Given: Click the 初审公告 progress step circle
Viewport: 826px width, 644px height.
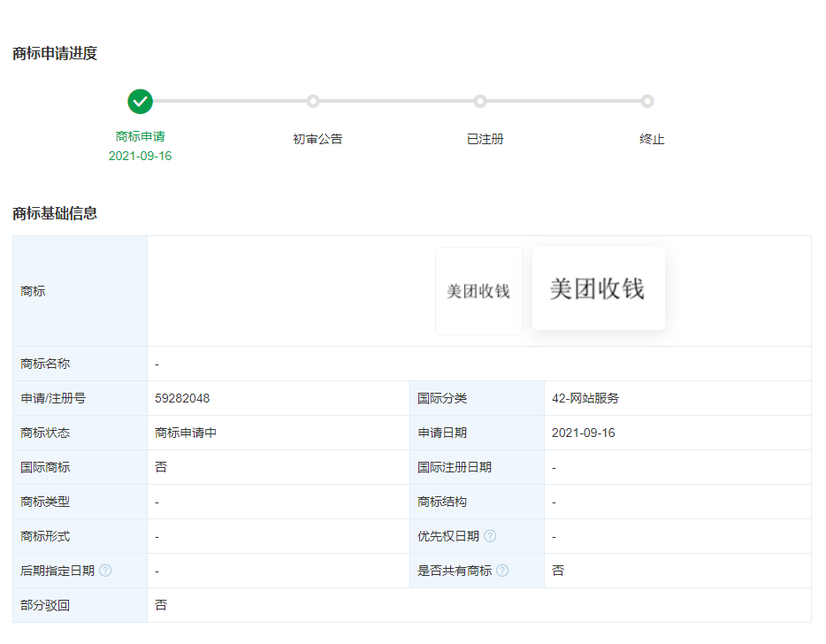Looking at the screenshot, I should [x=312, y=102].
